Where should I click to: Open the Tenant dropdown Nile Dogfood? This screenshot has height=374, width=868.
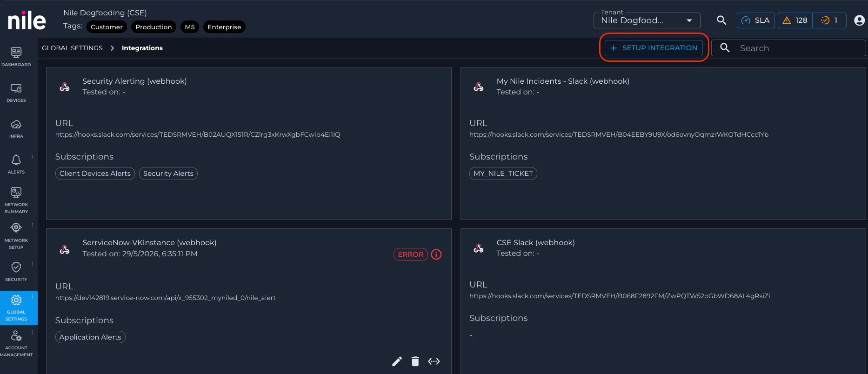tap(647, 20)
